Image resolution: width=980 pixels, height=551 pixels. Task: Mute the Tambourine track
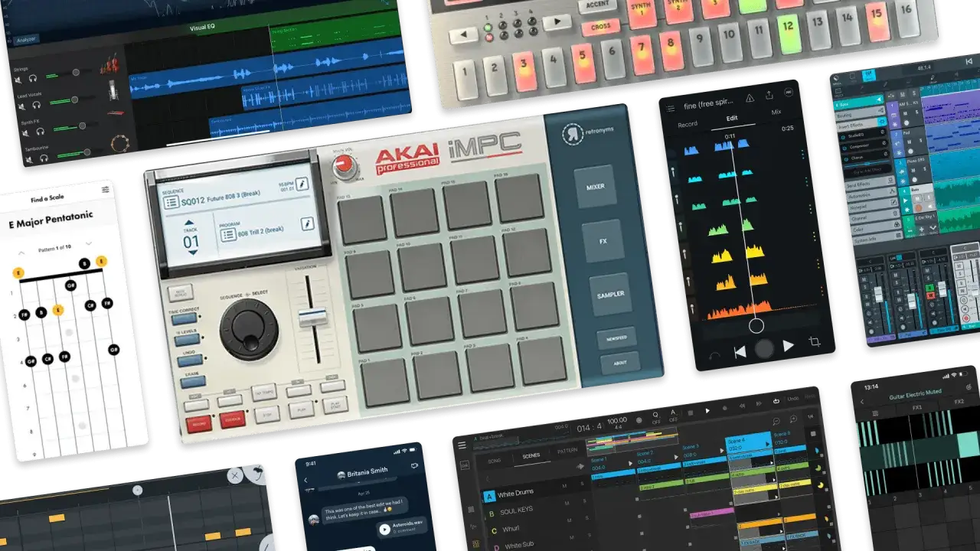click(x=28, y=159)
